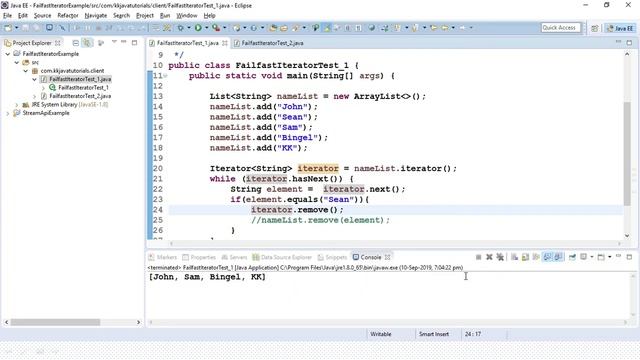Viewport: 640px width, 360px height.
Task: Open Display Selected Console dropdown arrow
Action: pyautogui.click(x=592, y=257)
